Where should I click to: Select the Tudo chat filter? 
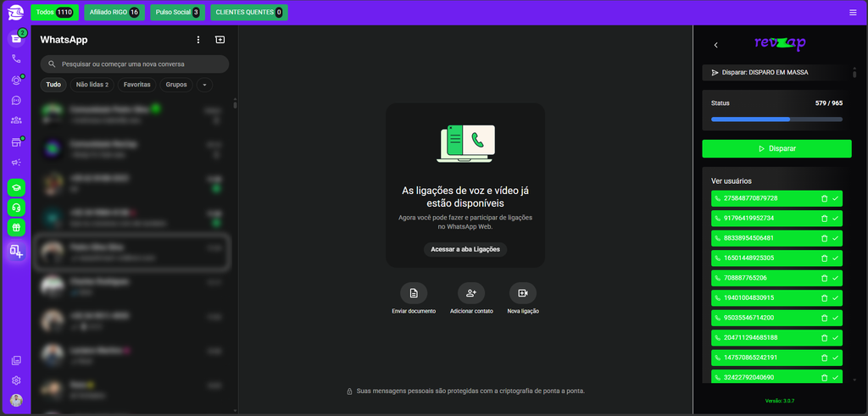click(53, 86)
